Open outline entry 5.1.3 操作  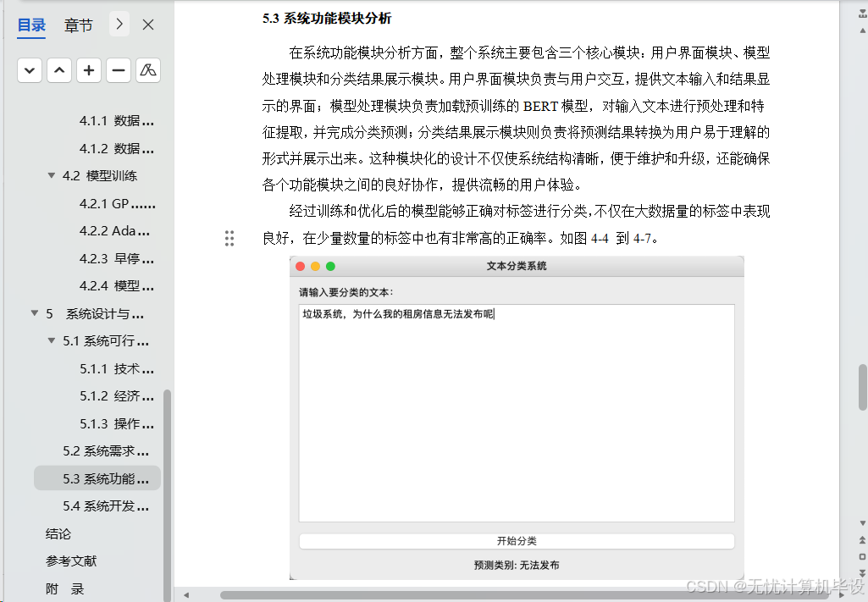[117, 424]
